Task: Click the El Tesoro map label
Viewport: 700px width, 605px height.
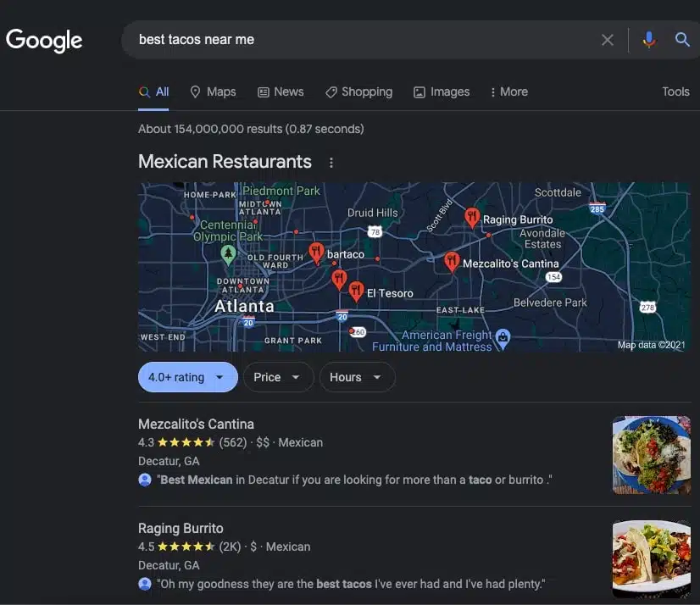Action: tap(390, 293)
